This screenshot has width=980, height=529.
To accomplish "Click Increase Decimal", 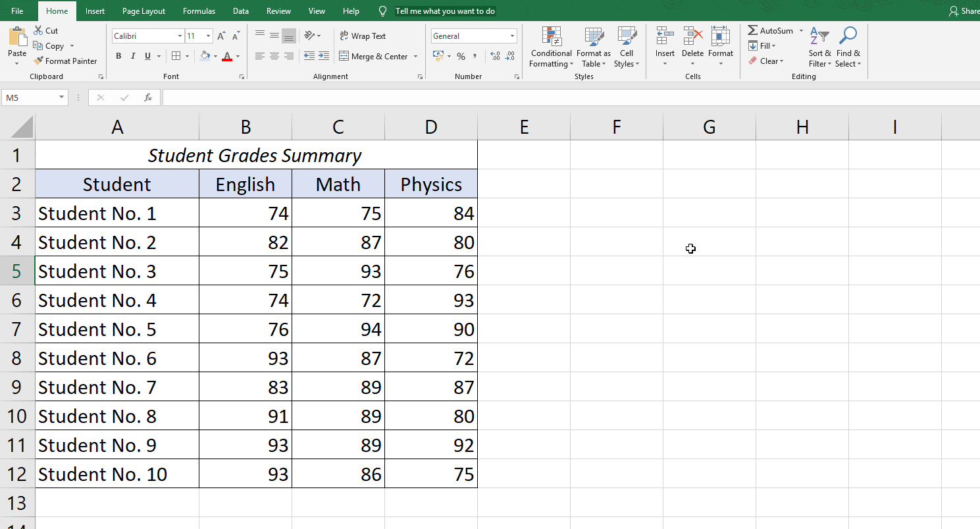I will click(495, 57).
